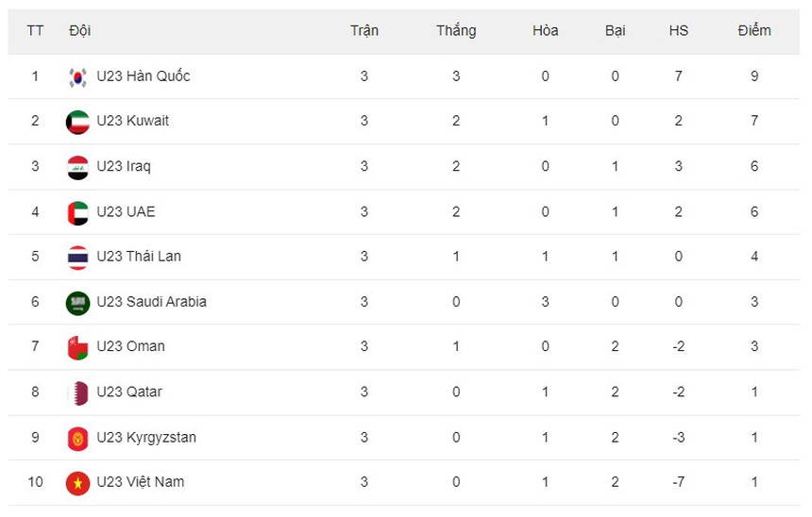Select the U23 Thái Lan team name

tap(139, 257)
